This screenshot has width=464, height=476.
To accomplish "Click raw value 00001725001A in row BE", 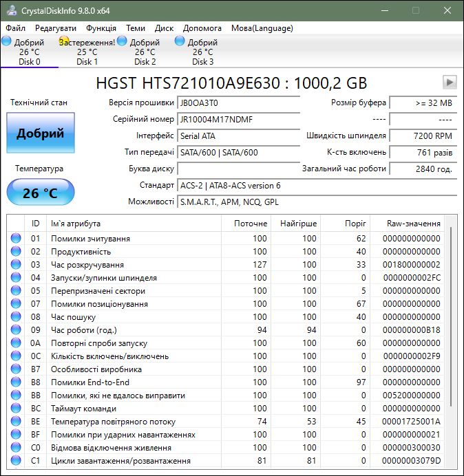I will tap(411, 422).
